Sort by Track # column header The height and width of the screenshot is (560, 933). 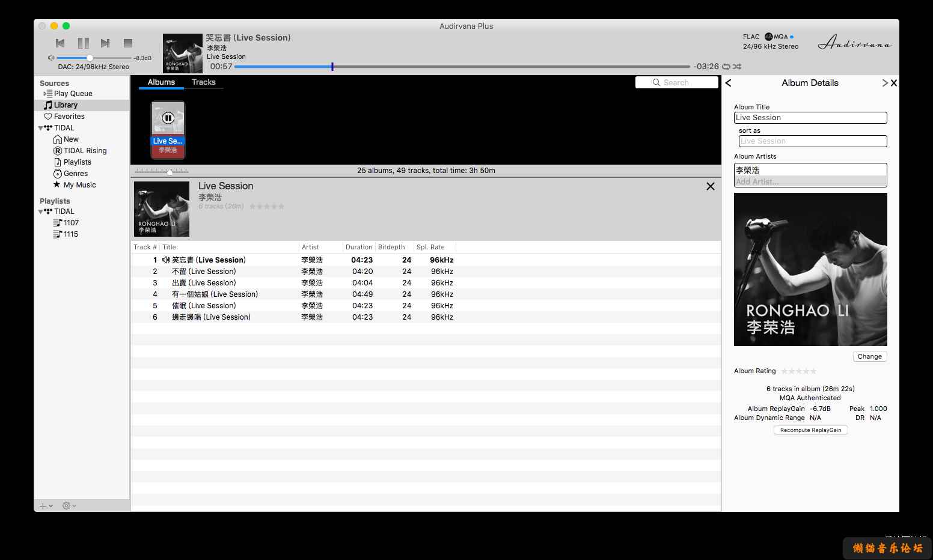(145, 247)
